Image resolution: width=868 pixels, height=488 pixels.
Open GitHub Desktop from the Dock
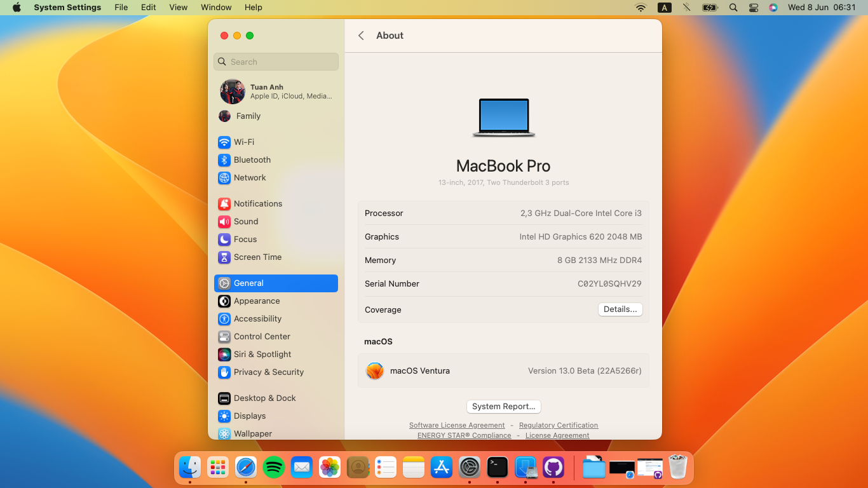(553, 468)
